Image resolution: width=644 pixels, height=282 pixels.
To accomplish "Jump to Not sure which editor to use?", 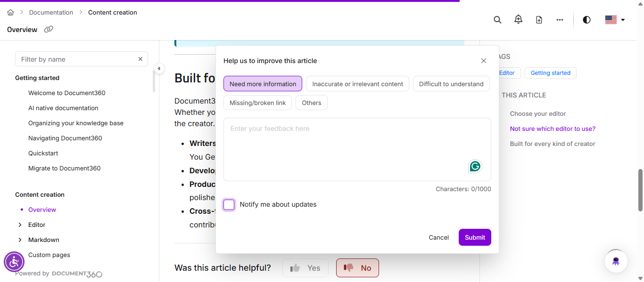I will coord(553,129).
